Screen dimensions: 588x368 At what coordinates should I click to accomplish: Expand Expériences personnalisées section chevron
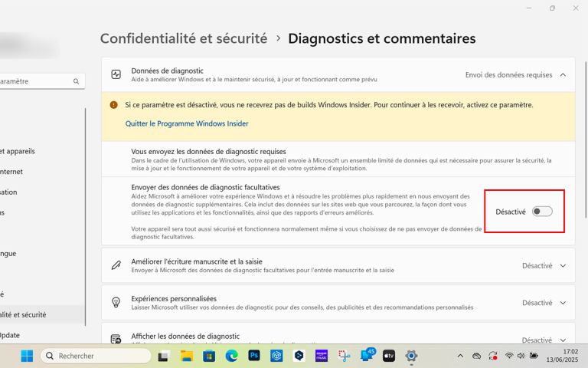click(x=563, y=303)
